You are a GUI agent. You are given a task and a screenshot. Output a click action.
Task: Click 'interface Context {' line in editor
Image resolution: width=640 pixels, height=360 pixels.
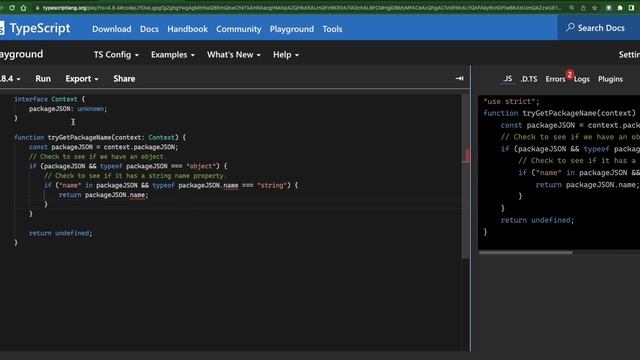pos(49,99)
